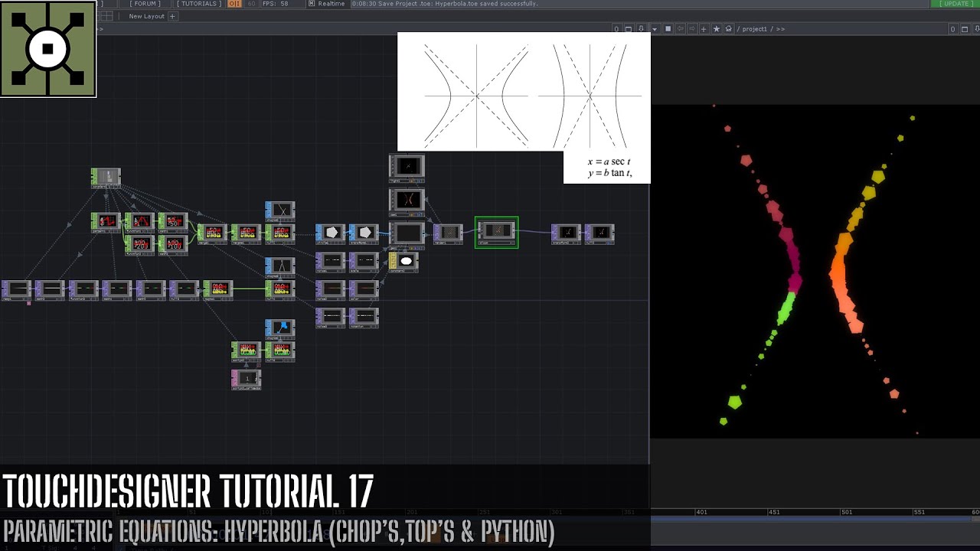Select the light1 node at top
Screen dimensions: 980x551
click(x=407, y=168)
